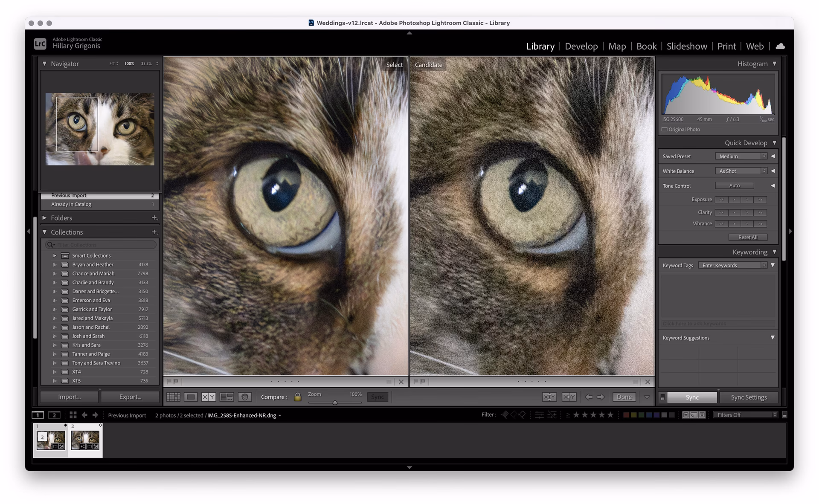Open the Slideshow module
819x504 pixels.
point(687,46)
